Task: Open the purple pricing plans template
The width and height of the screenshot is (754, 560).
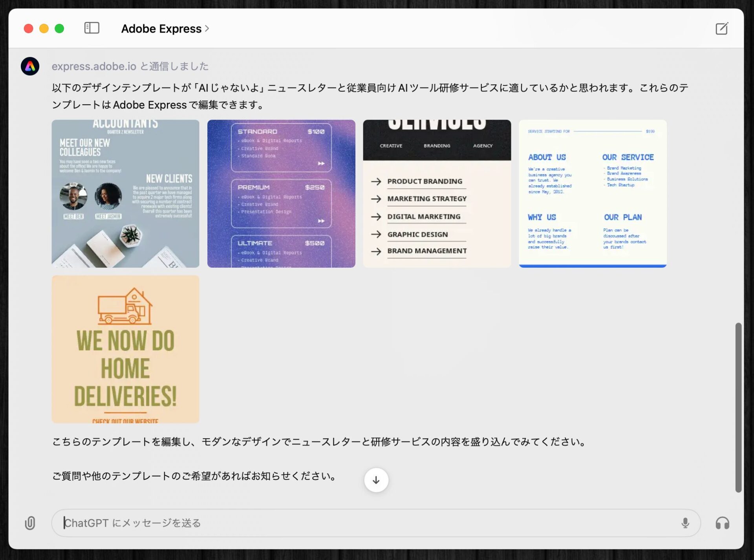Action: 281,193
